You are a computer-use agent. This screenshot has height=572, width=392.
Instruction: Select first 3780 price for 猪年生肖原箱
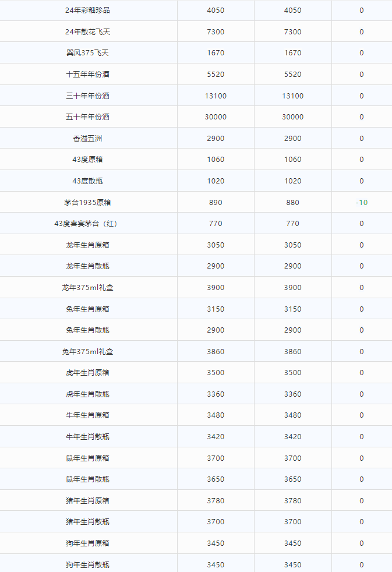216,500
